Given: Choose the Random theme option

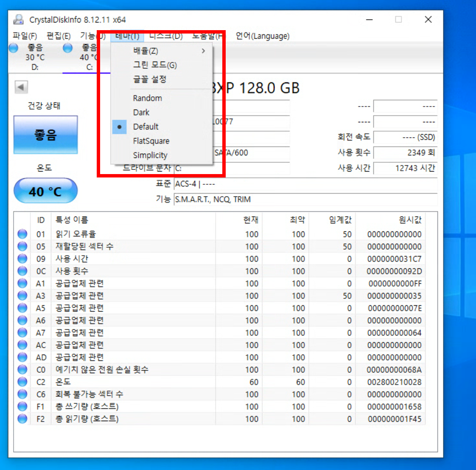Looking at the screenshot, I should click(162, 98).
